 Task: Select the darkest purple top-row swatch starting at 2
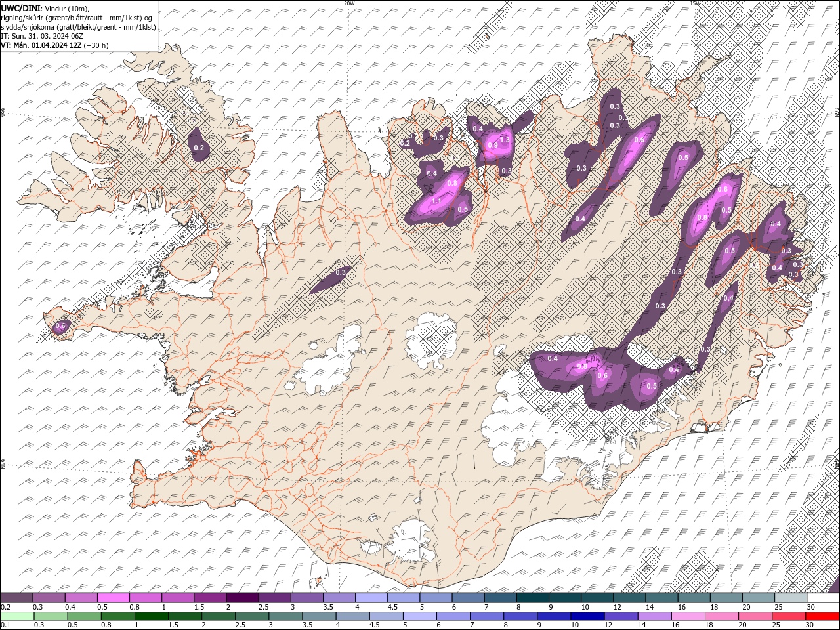(x=242, y=598)
